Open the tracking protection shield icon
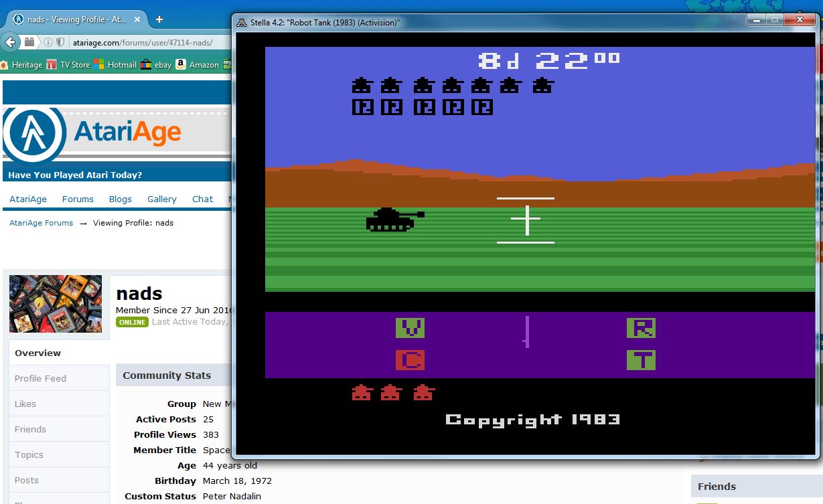Image resolution: width=823 pixels, height=504 pixels. click(60, 43)
